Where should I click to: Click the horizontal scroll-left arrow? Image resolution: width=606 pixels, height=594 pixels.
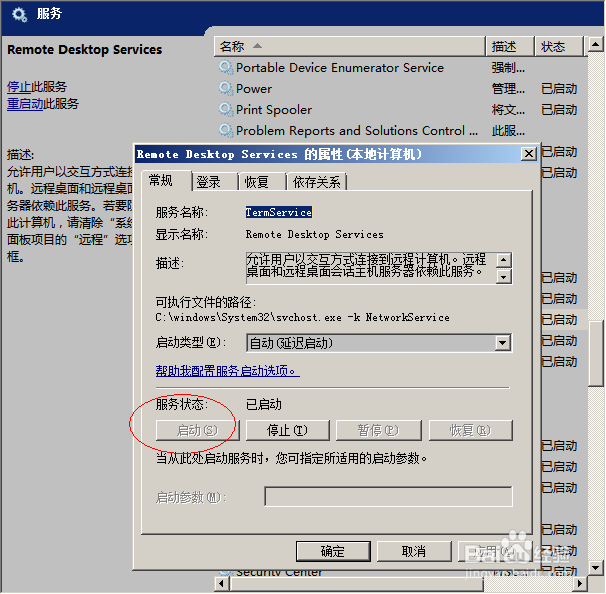221,583
